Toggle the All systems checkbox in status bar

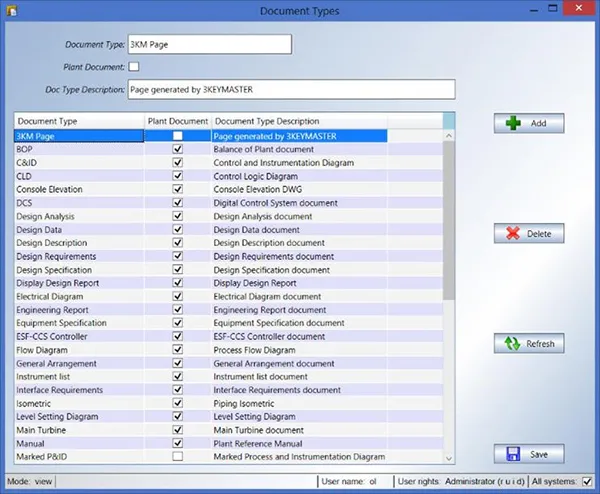(587, 481)
